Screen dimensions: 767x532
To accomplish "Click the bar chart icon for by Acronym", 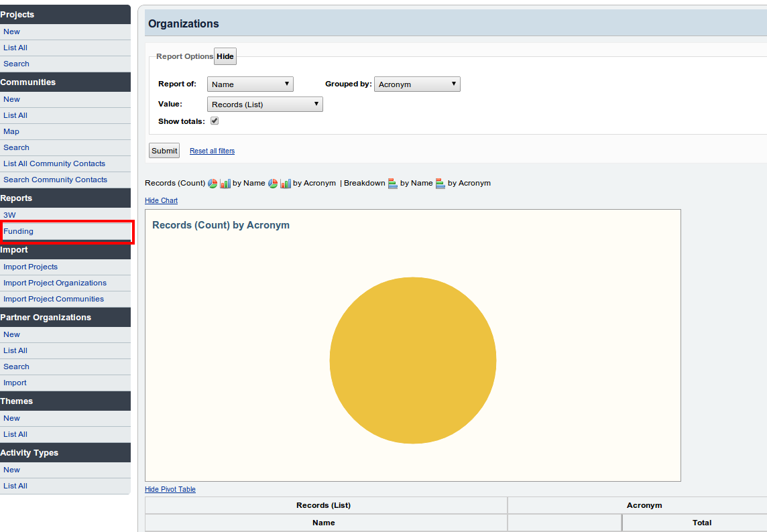I will click(x=286, y=184).
